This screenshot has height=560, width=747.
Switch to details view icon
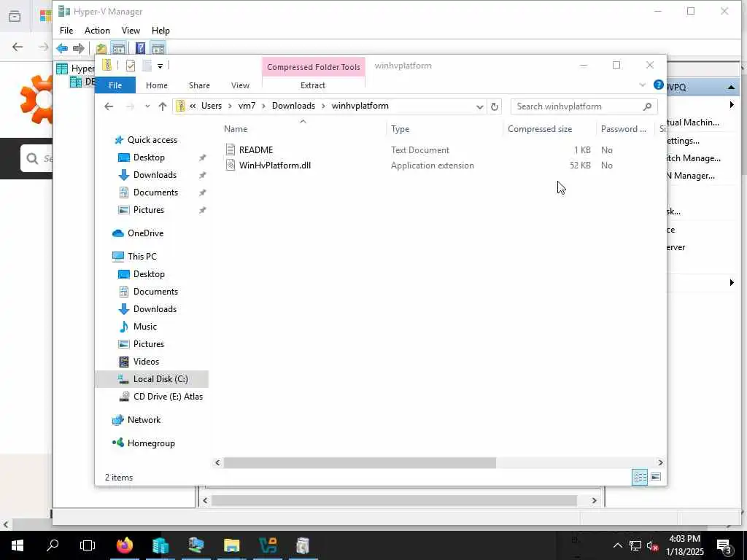pos(640,477)
